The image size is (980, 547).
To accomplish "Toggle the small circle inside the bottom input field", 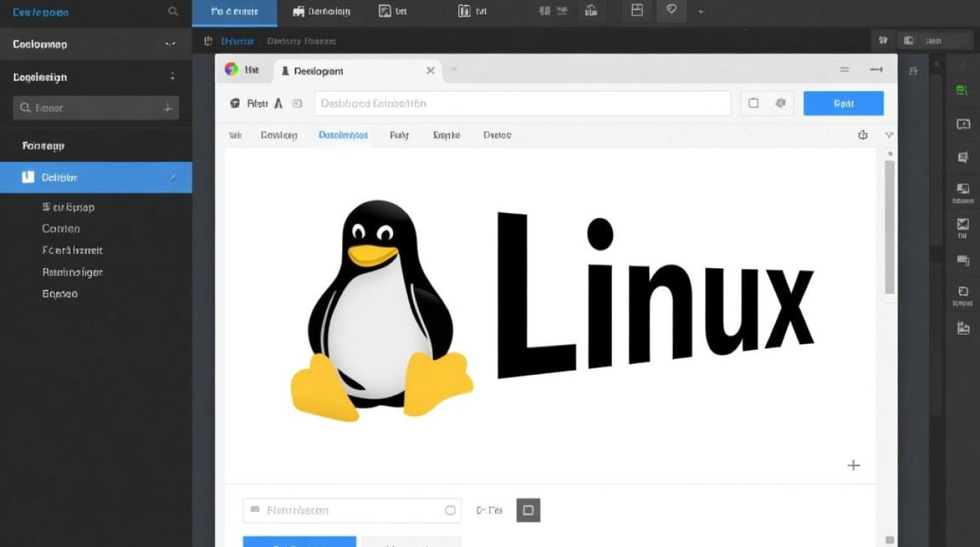I will click(450, 511).
